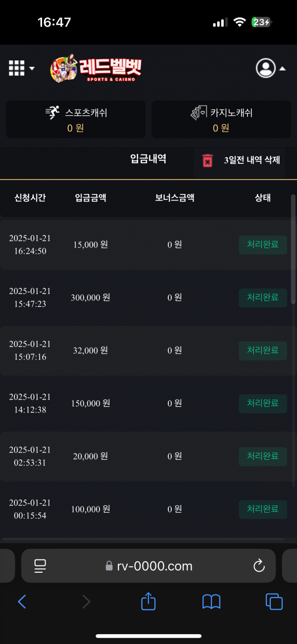Open the user profile icon
This screenshot has height=644, width=297.
click(x=265, y=68)
